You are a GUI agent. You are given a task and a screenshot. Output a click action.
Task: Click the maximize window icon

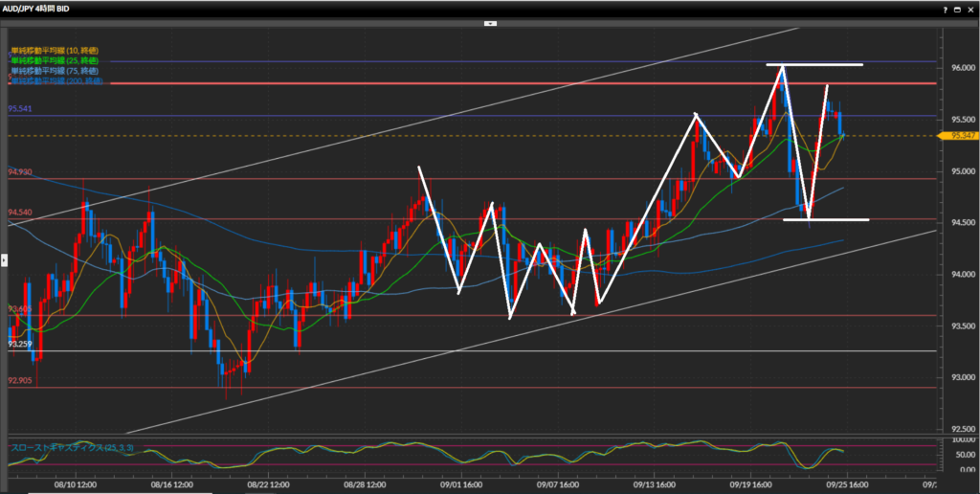point(956,9)
